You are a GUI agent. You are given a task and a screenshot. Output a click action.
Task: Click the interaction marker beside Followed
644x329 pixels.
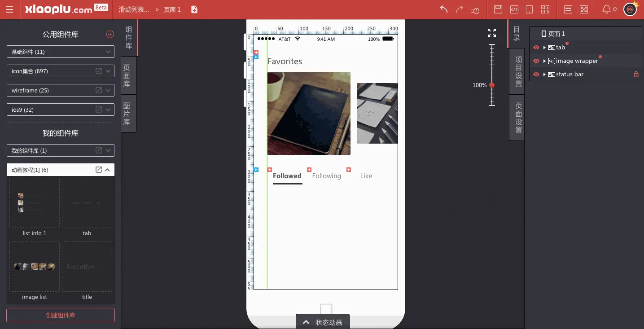tap(270, 170)
